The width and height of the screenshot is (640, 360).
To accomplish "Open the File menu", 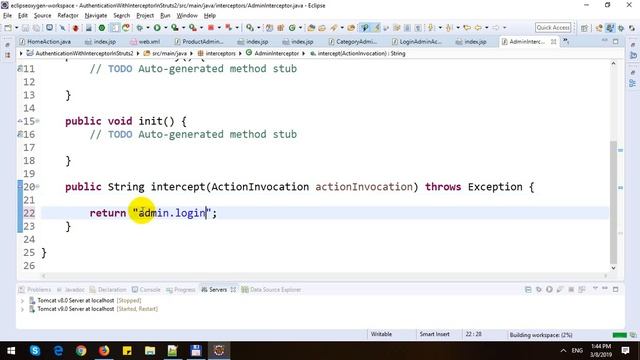I will tap(7, 16).
